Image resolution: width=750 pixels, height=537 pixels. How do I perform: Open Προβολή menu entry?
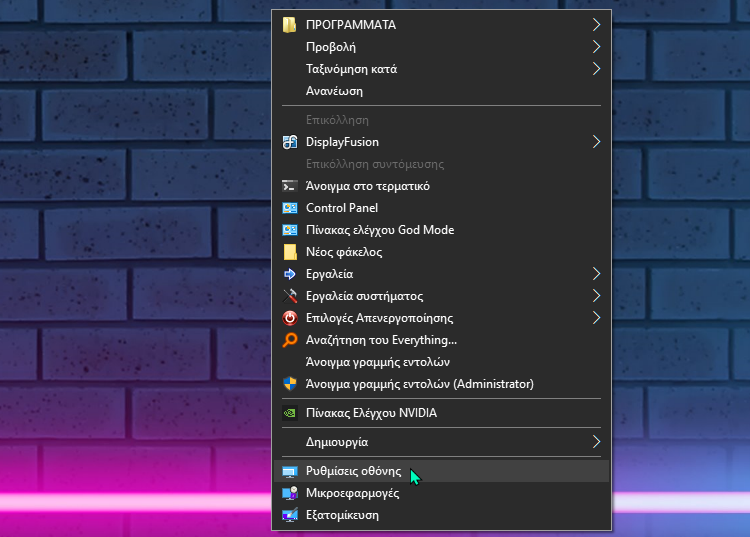[x=441, y=47]
